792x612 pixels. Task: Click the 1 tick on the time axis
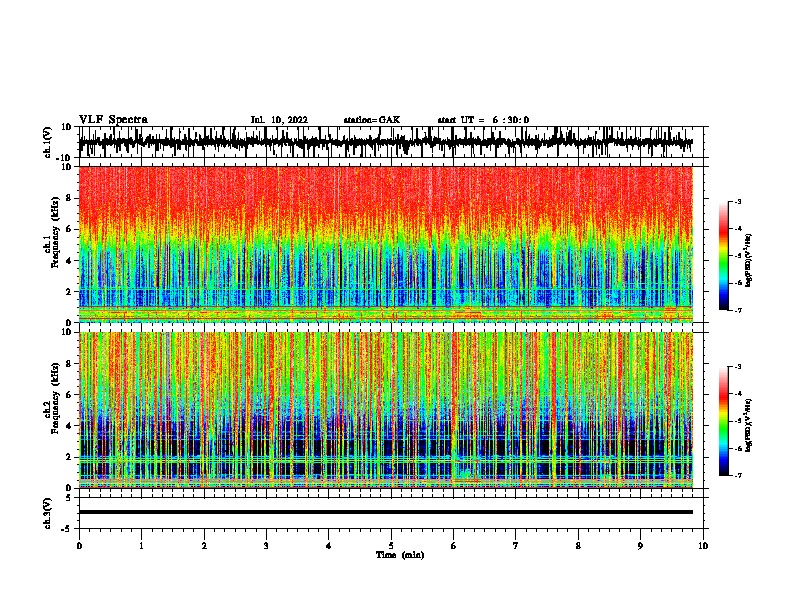pyautogui.click(x=141, y=546)
